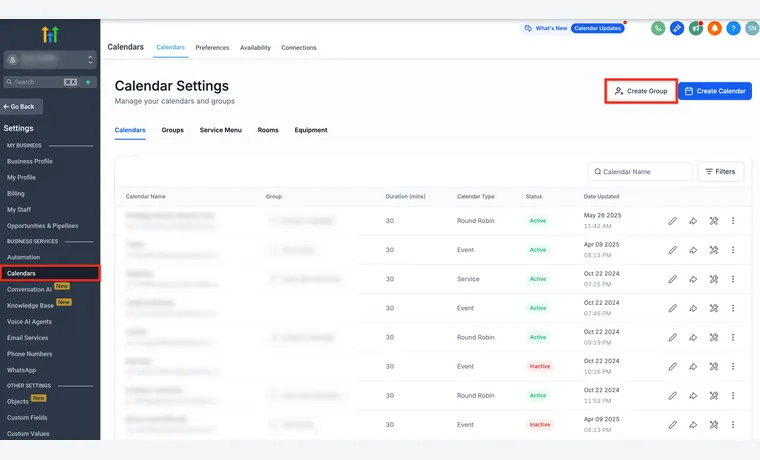Open more options for the Service calendar row

[x=733, y=279]
